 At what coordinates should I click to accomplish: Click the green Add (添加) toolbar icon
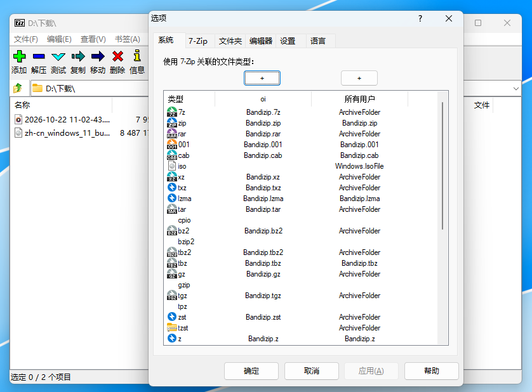19,56
